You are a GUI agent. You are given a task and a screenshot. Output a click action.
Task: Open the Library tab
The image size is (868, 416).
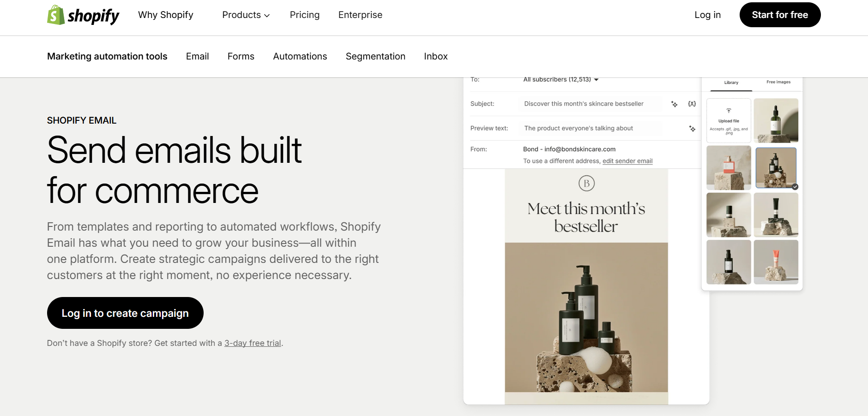pos(730,83)
